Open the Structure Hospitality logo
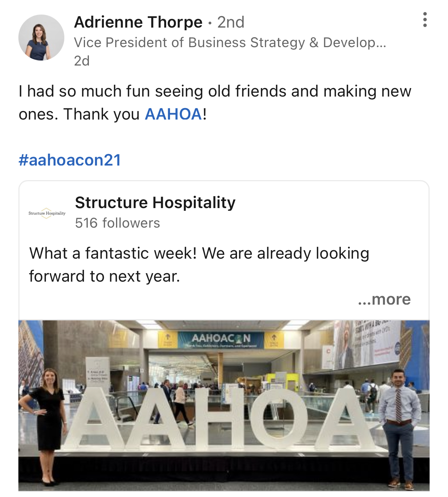The image size is (448, 497). tap(47, 213)
